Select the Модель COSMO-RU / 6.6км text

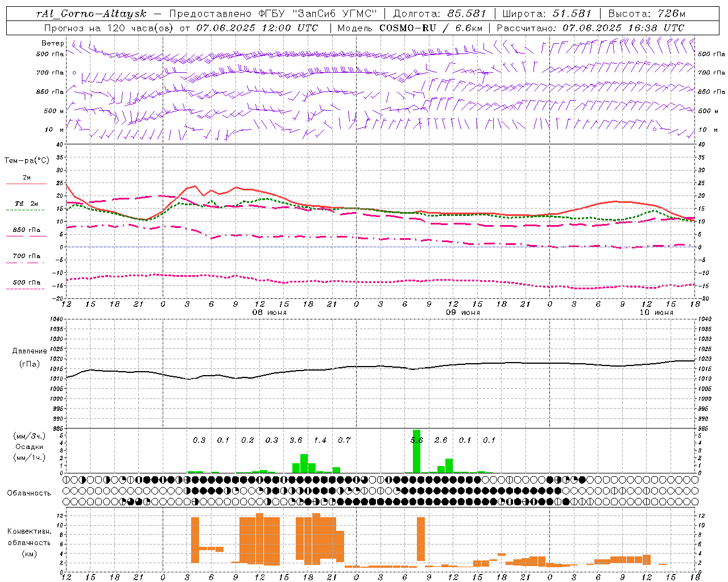(410, 28)
